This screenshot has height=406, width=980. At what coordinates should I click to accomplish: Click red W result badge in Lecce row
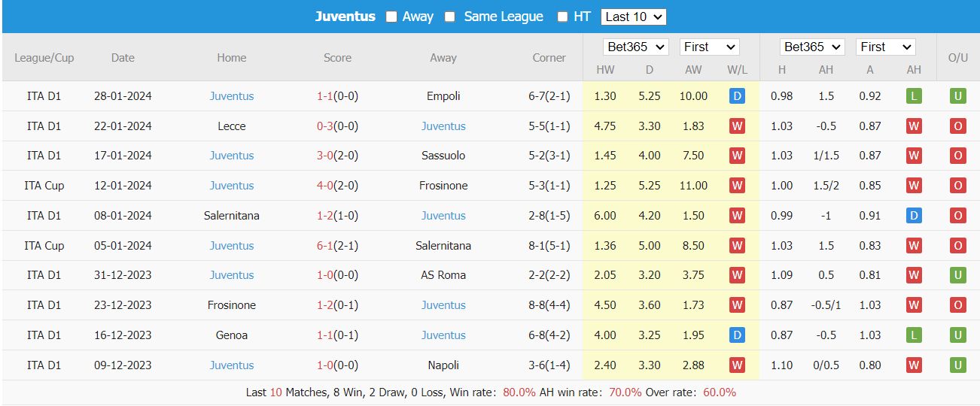click(x=737, y=126)
